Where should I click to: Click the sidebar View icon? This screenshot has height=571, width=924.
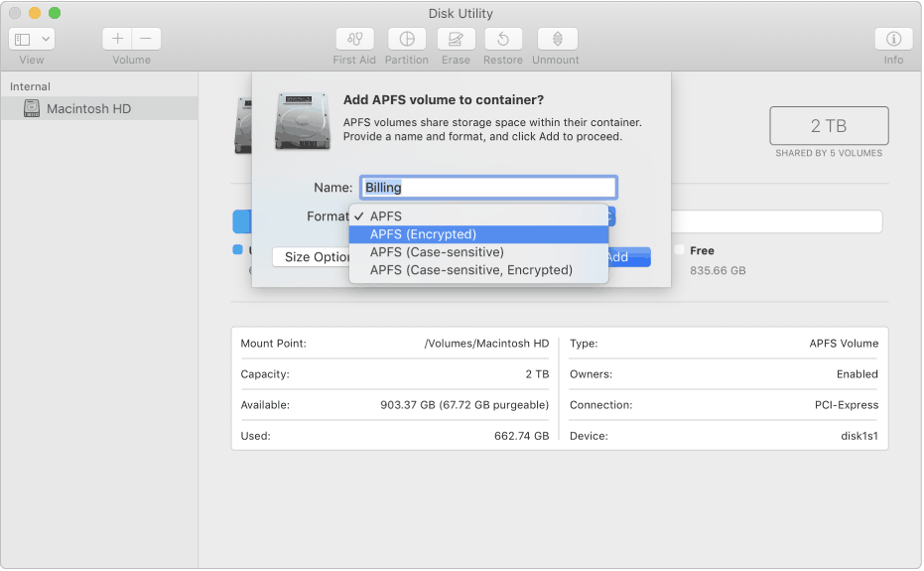23,40
